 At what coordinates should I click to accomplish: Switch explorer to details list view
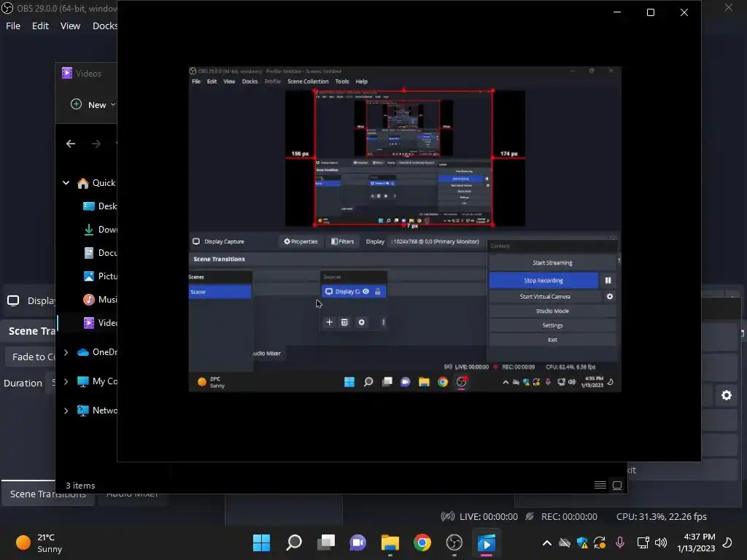(600, 485)
